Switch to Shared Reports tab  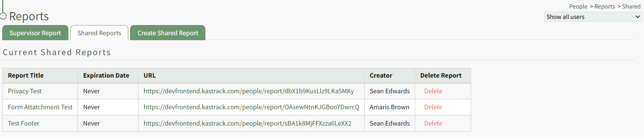(99, 33)
